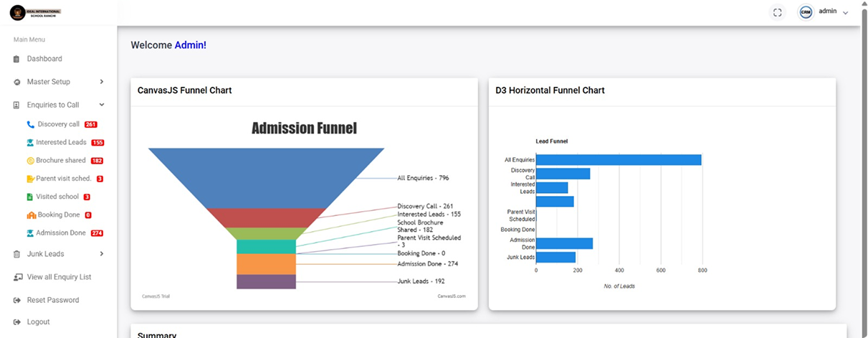
Task: Open Visited school list
Action: (57, 197)
